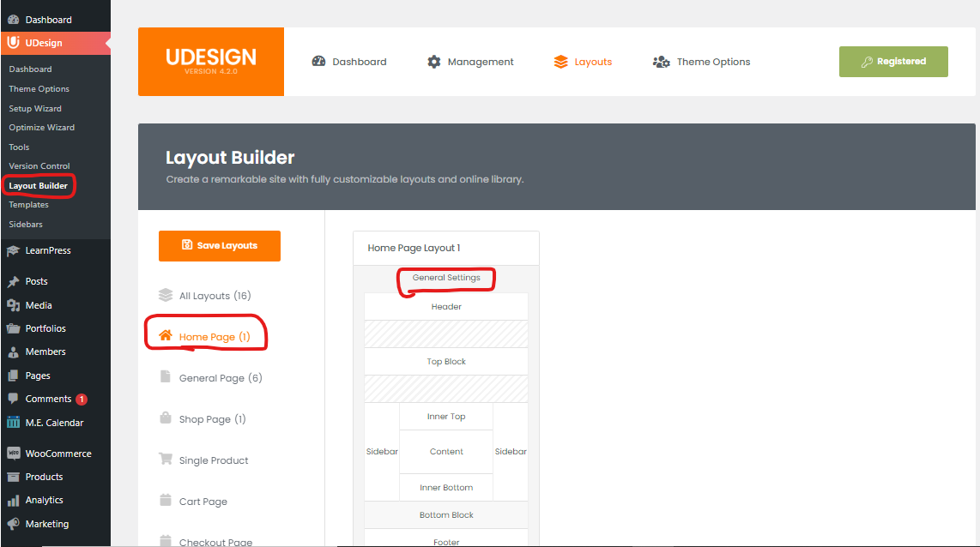Open UDesign submenu Dashboard link
This screenshot has height=547, width=980.
(30, 69)
